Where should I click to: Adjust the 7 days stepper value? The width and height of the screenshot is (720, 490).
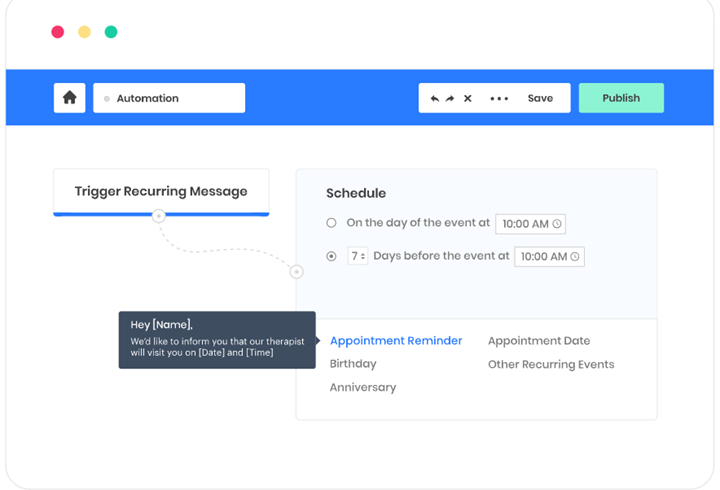[x=358, y=256]
